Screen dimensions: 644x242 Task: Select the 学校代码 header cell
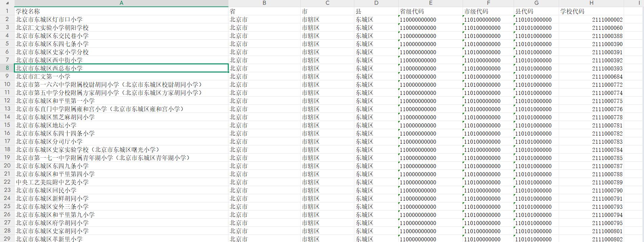572,11
